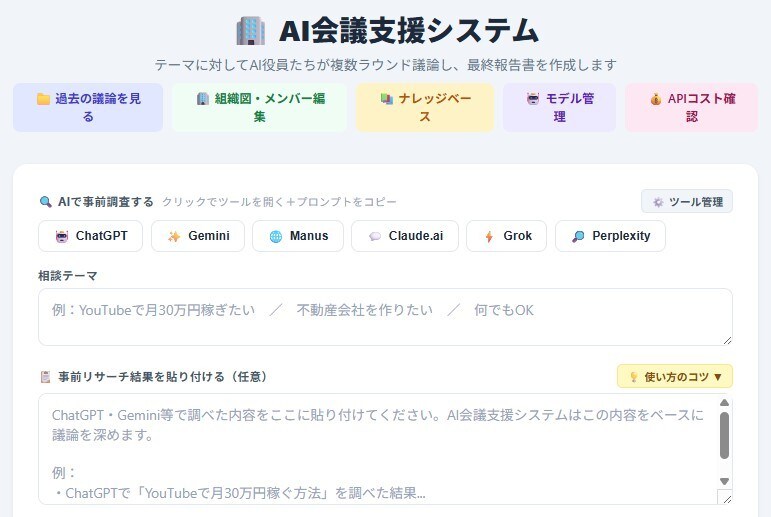Viewport: 771px width, 517px height.
Task: Click scrollbar thumb of research text area
Action: 724,435
